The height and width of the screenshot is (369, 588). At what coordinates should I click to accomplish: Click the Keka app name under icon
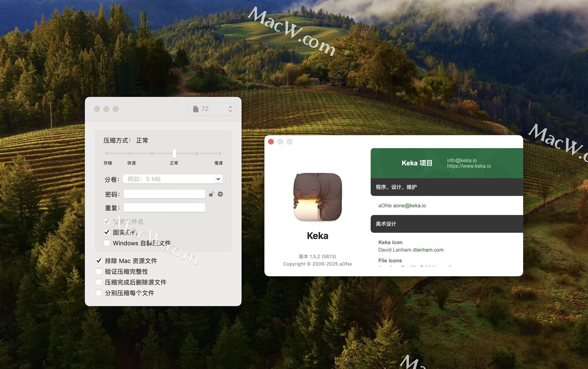(318, 236)
